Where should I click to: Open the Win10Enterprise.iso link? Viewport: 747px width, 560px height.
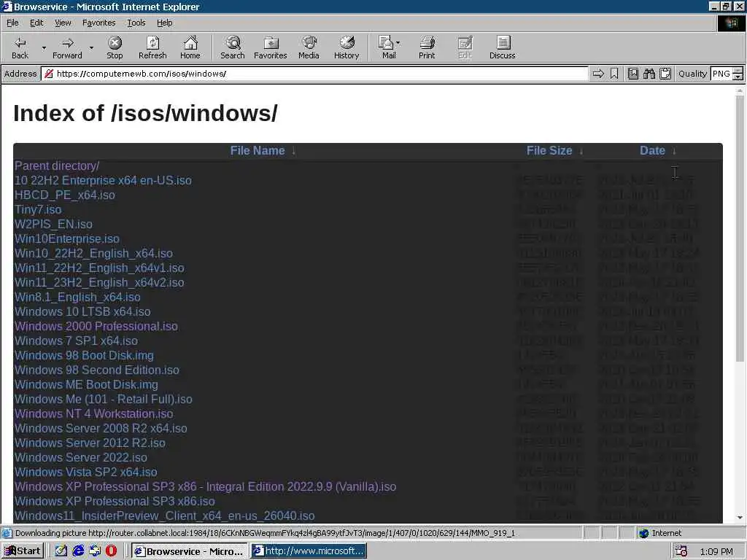66,238
